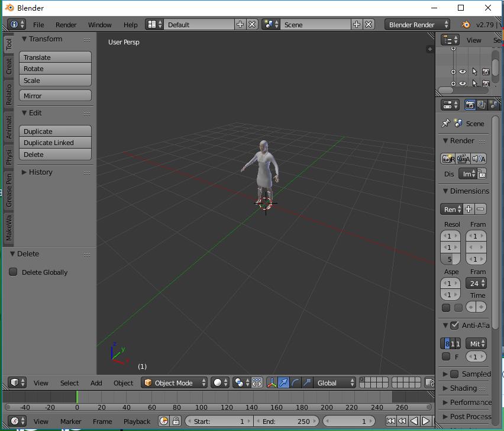The height and width of the screenshot is (431, 504).
Task: Toggle the timeline lock padlock icon
Action: coord(176,421)
